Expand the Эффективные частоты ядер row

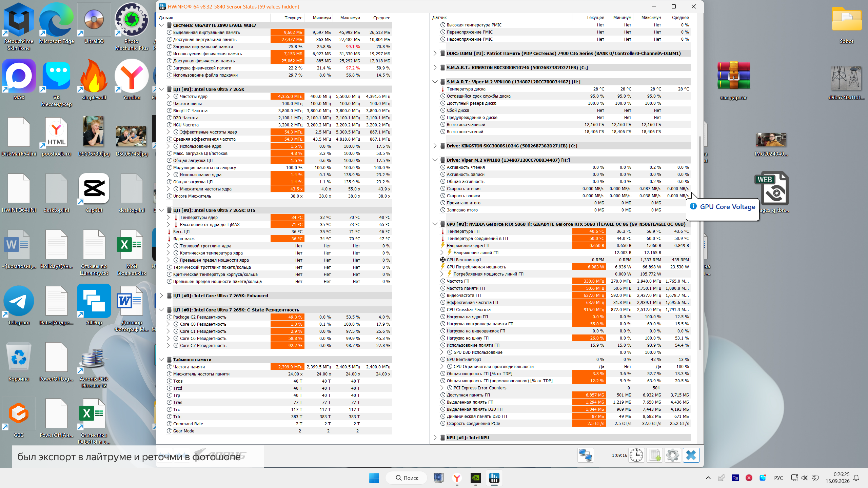click(168, 132)
